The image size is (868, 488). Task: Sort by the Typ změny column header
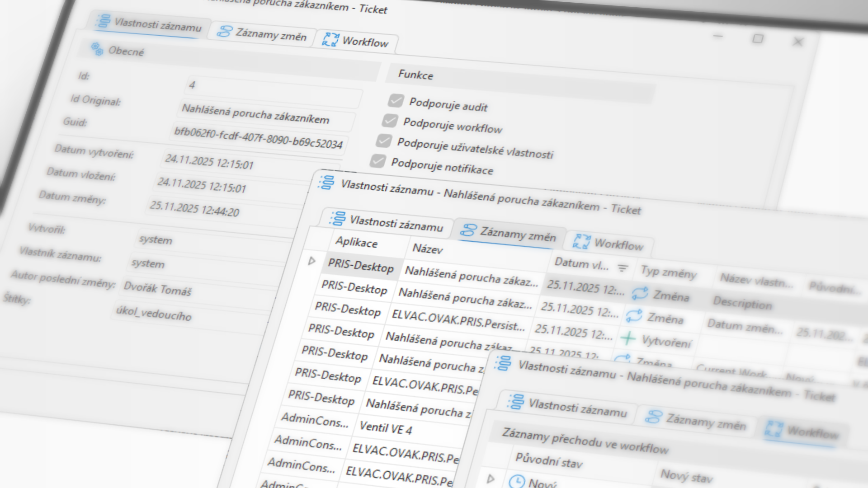[x=669, y=272]
